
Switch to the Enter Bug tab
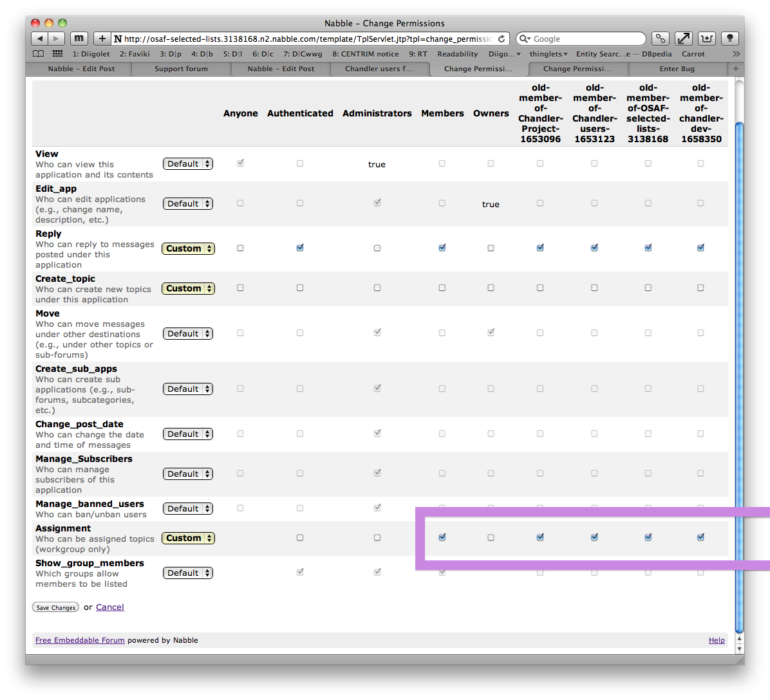677,69
